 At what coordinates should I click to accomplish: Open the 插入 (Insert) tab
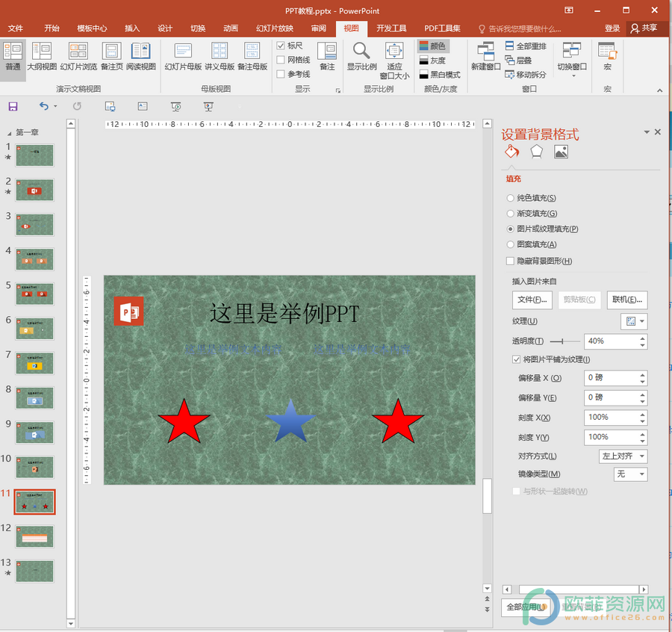point(132,28)
